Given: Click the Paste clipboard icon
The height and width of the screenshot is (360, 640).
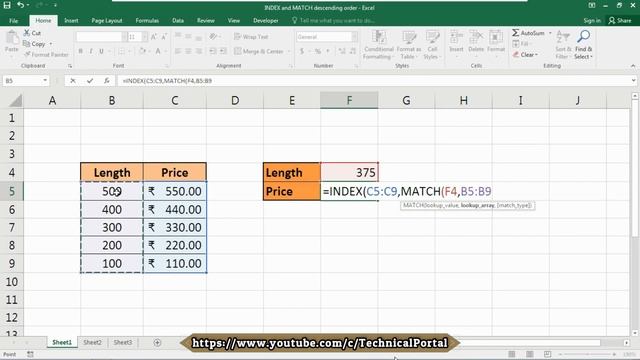Looking at the screenshot, I should (12, 38).
